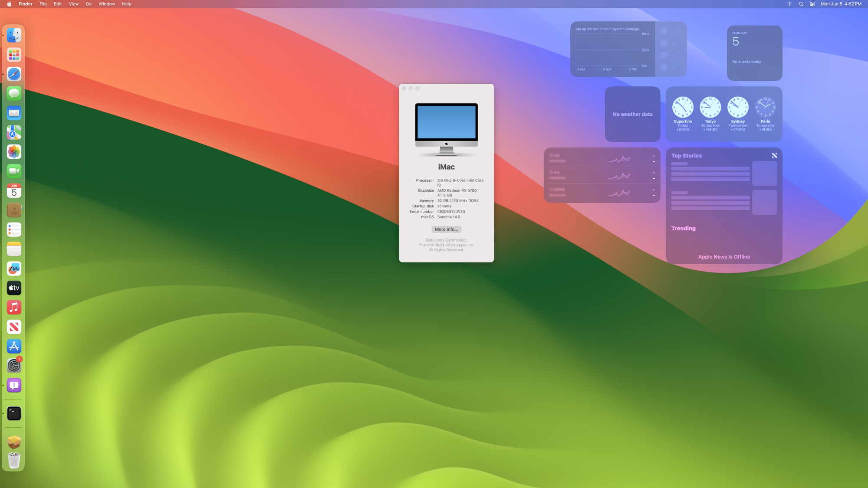Click the News logo in Top Stories widget
Image resolution: width=868 pixels, height=488 pixels.
pos(774,155)
